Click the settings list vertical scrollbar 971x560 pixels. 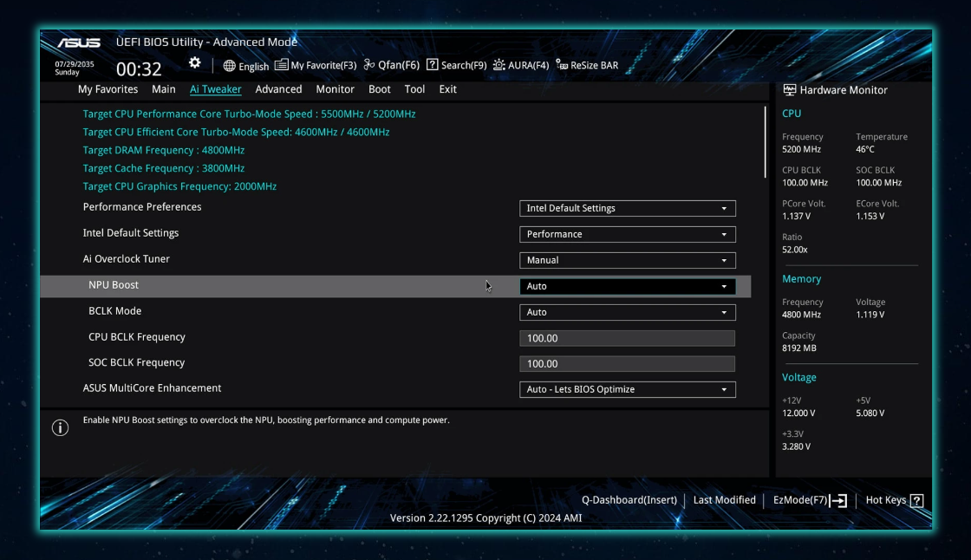pos(766,142)
